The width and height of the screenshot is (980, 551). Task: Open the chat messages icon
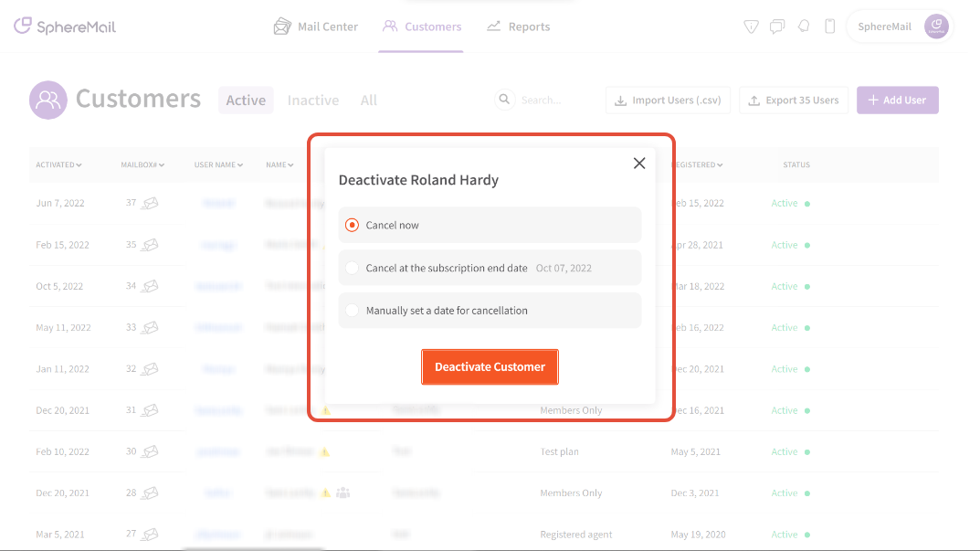[777, 26]
